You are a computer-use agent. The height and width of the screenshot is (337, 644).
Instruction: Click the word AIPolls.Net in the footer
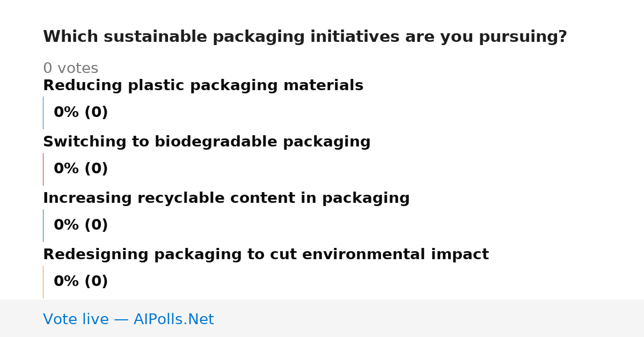point(173,319)
